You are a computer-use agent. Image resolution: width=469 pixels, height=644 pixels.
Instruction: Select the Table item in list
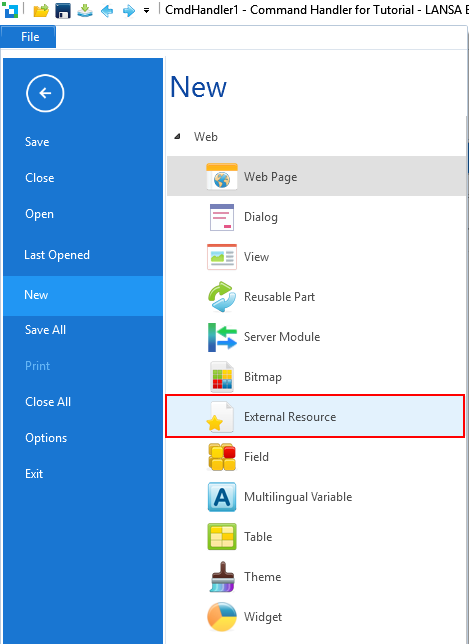315,537
